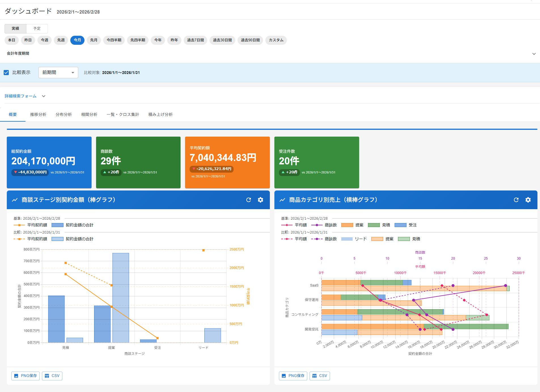The height and width of the screenshot is (392, 540).
Task: Uncheck the 比較表示 checkbox
Action: click(x=6, y=73)
